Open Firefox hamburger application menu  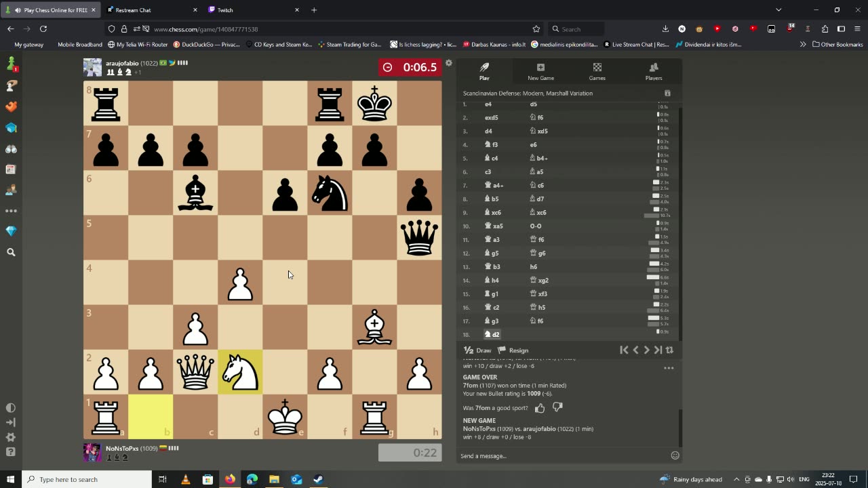[859, 29]
